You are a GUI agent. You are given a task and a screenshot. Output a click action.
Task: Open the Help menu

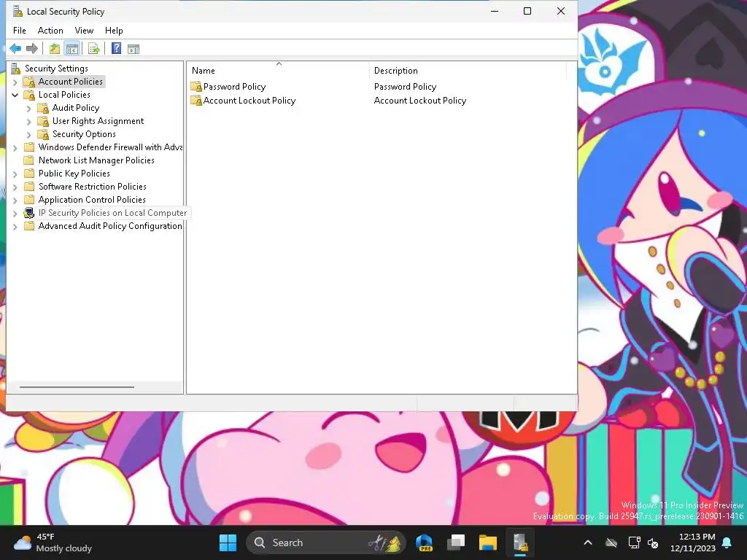114,31
